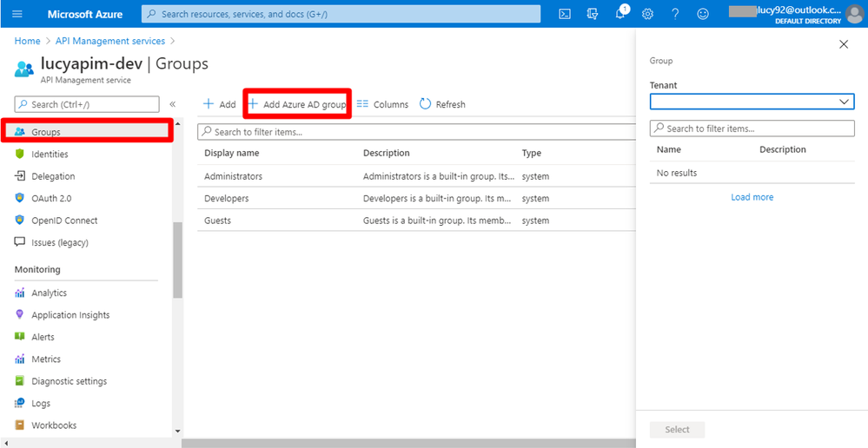868x448 pixels.
Task: Close the Group panel
Action: click(844, 44)
